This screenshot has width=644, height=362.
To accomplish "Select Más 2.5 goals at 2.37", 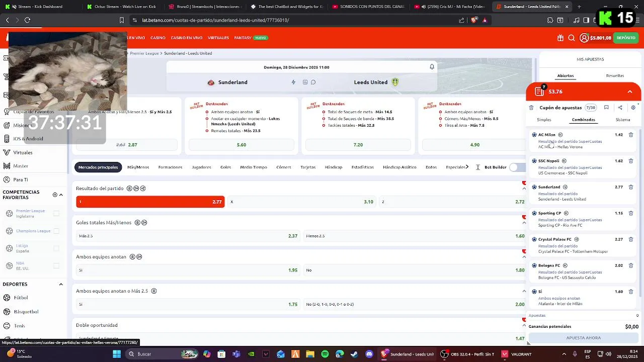I will point(188,236).
